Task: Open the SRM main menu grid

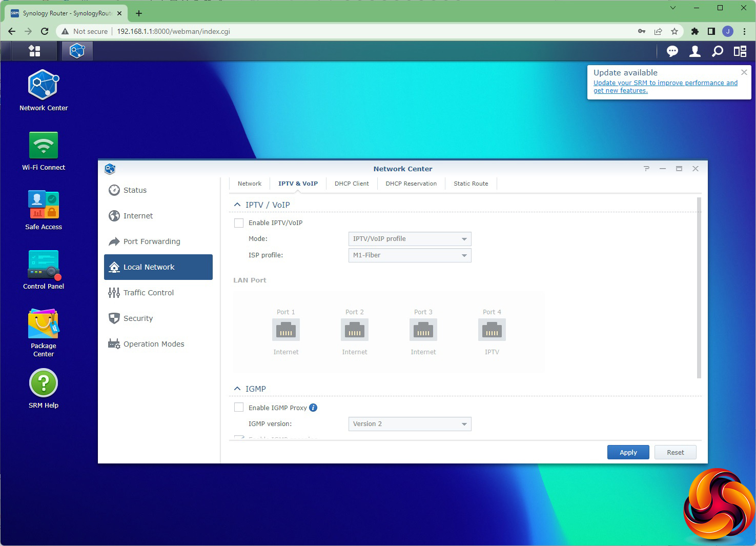Action: coord(34,51)
